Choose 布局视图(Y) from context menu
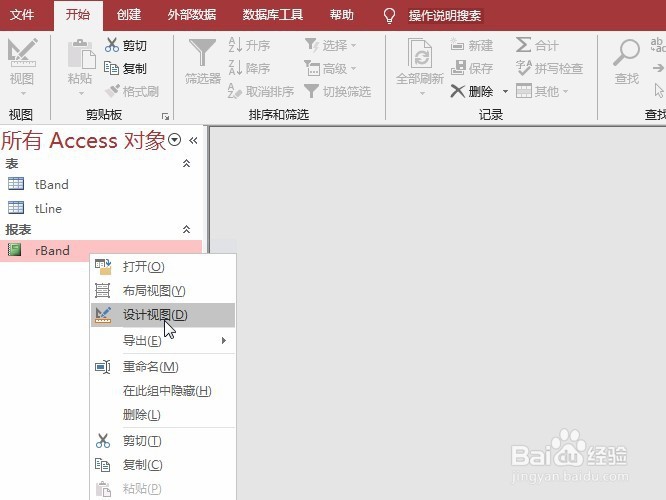Screen dimensions: 666x500 tap(163, 291)
